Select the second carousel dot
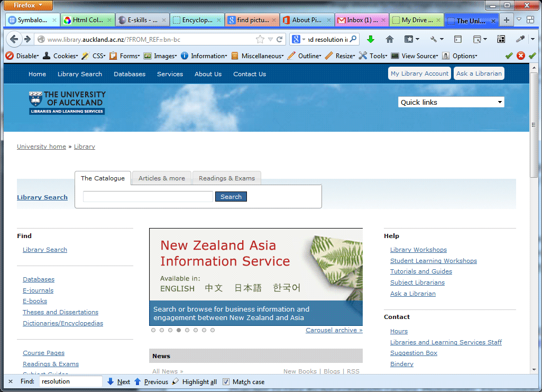542x392 pixels. coord(162,330)
